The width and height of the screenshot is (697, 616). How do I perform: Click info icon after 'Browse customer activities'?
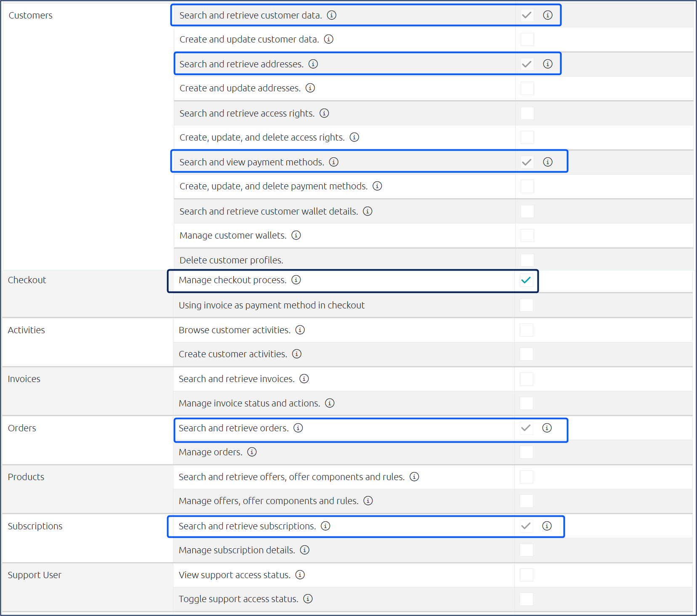click(x=300, y=330)
